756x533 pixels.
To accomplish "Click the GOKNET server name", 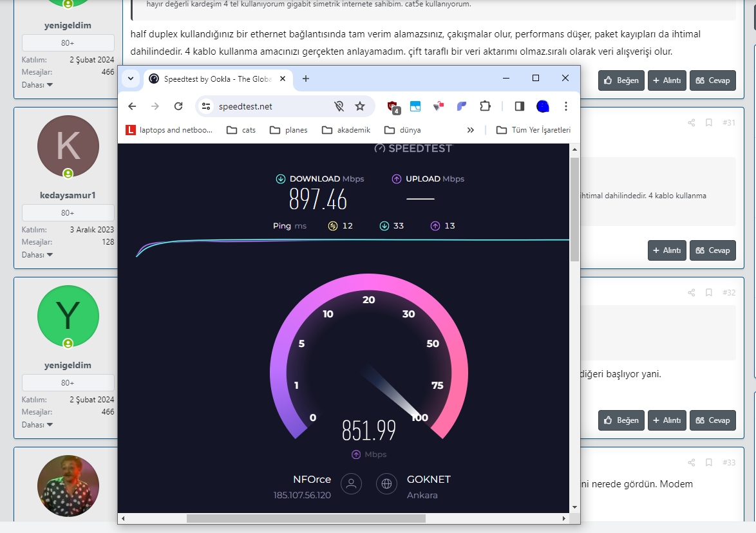I will [429, 480].
